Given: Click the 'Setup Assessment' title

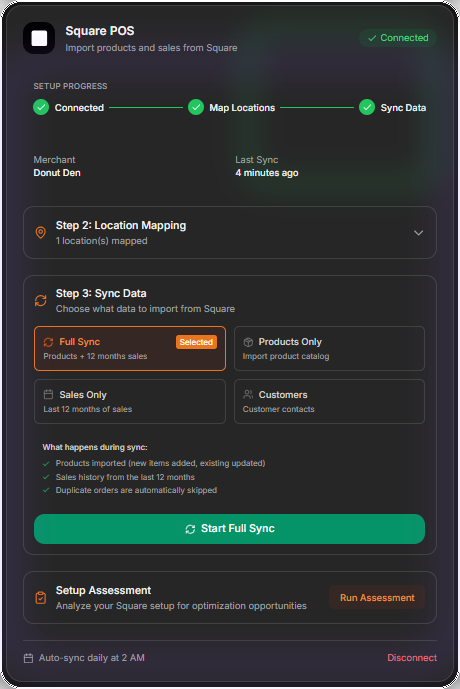Looking at the screenshot, I should pyautogui.click(x=103, y=590).
